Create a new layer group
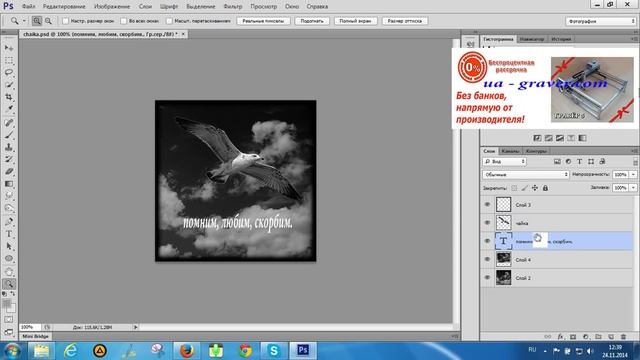The image size is (640, 360). coord(598,337)
